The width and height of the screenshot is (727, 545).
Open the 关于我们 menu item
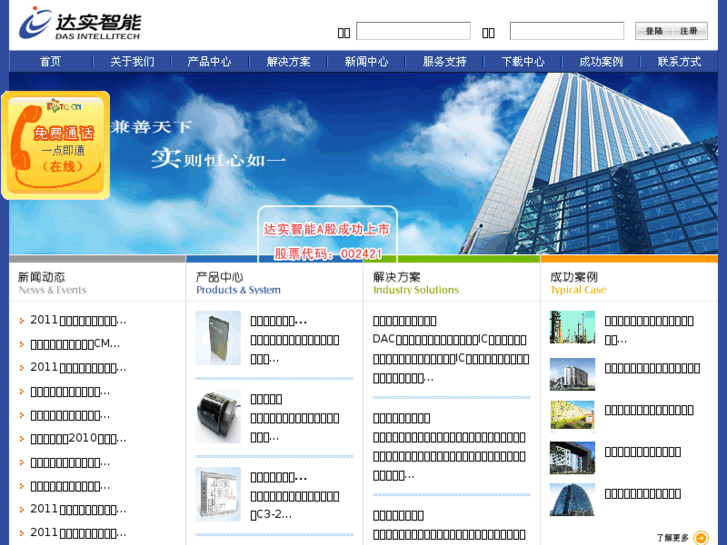pos(132,62)
